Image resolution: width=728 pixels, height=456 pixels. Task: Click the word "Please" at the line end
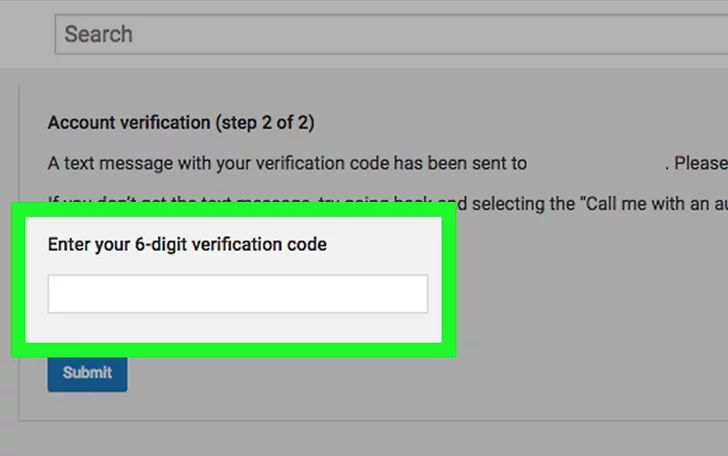(x=700, y=163)
